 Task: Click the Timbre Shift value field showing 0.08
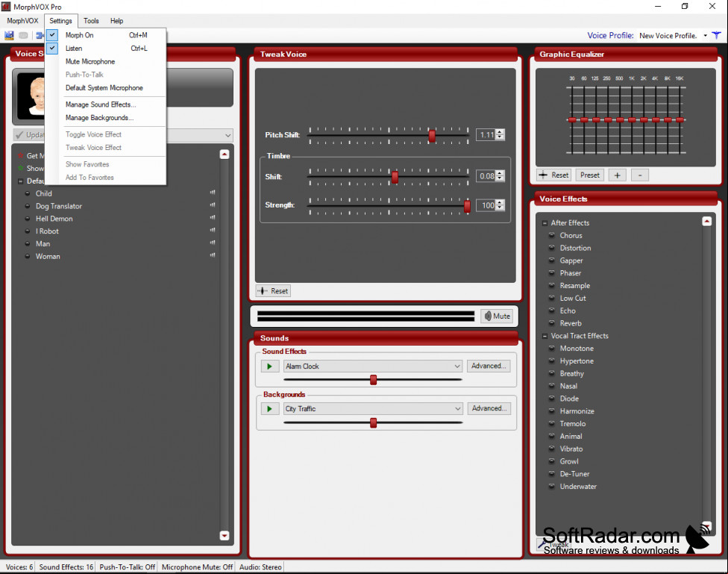click(486, 176)
